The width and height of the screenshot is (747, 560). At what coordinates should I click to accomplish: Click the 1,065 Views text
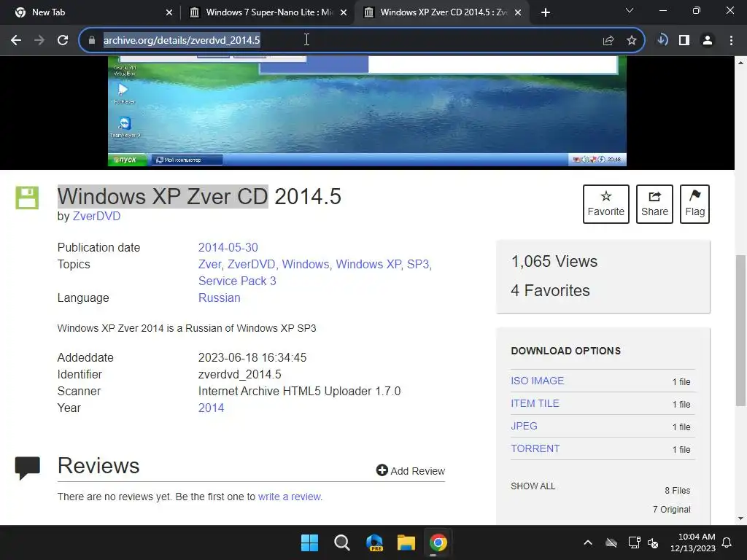(x=554, y=262)
